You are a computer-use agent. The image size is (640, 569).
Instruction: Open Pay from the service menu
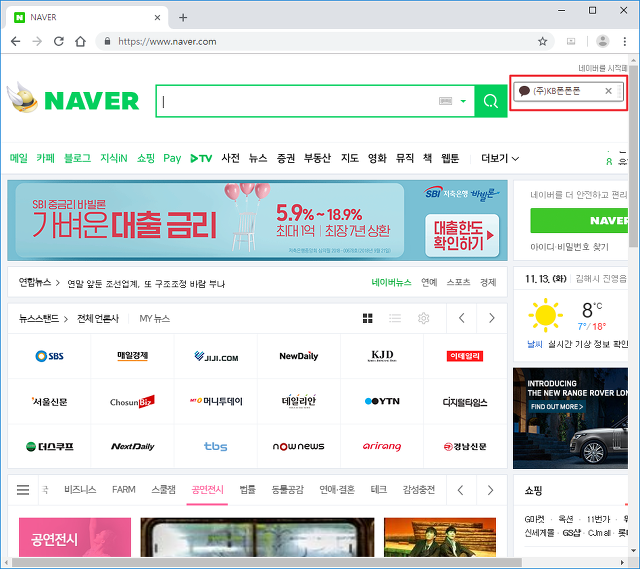point(172,158)
